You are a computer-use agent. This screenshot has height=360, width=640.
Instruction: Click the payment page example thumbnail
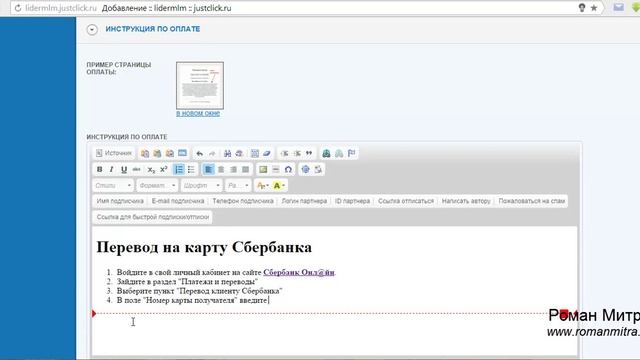tap(200, 85)
